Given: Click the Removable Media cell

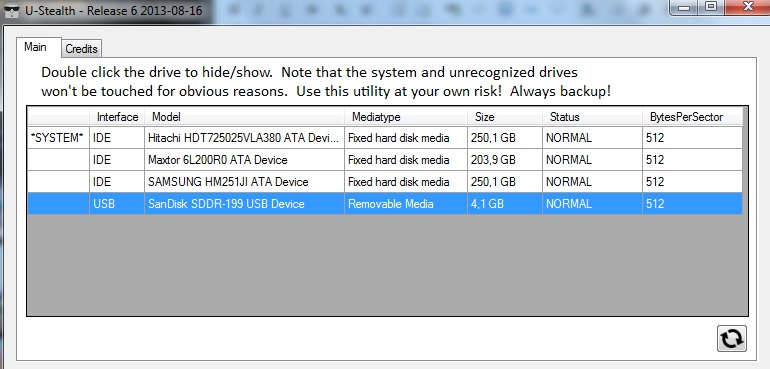Looking at the screenshot, I should coord(406,203).
